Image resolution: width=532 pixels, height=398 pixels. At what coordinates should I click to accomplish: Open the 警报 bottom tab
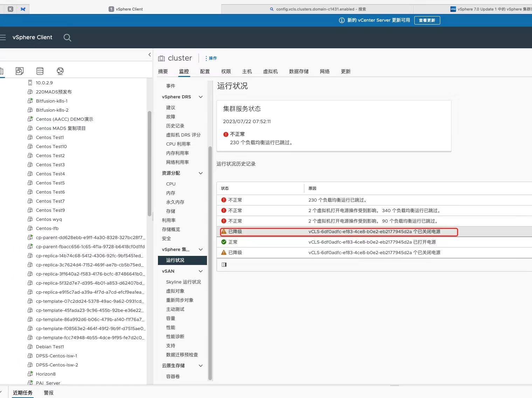(x=49, y=393)
